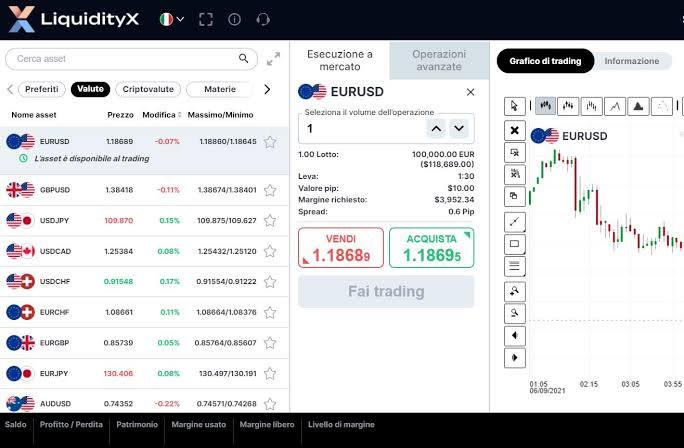The image size is (684, 448).
Task: Select the line chart type
Action: click(x=615, y=106)
